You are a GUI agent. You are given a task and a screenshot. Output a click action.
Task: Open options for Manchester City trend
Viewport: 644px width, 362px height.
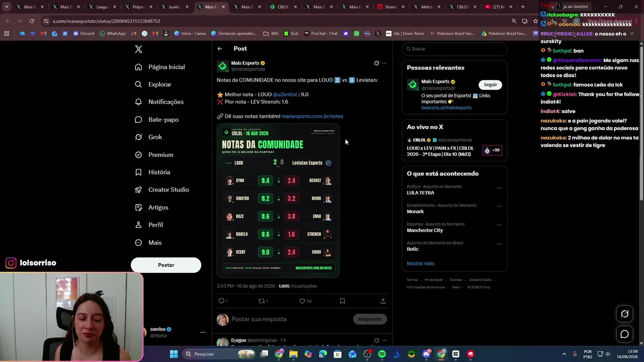(x=499, y=225)
